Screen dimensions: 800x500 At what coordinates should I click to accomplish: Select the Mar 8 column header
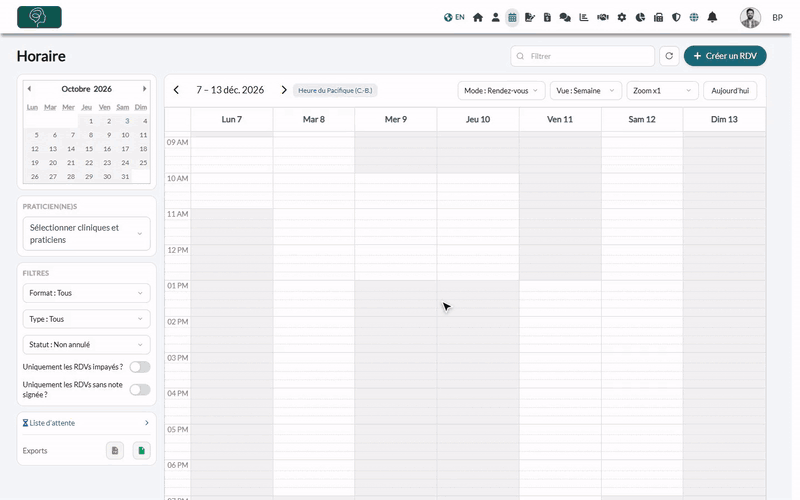point(314,119)
